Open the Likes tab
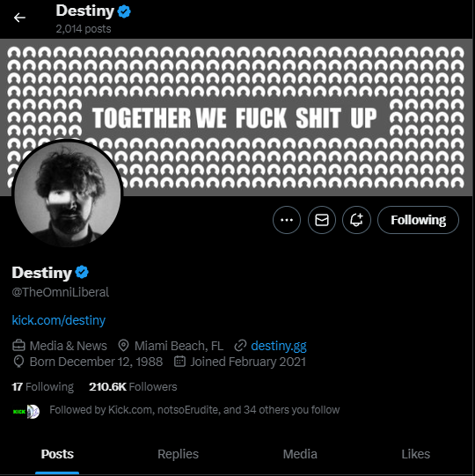Viewport: 475px width, 476px height. coord(415,454)
